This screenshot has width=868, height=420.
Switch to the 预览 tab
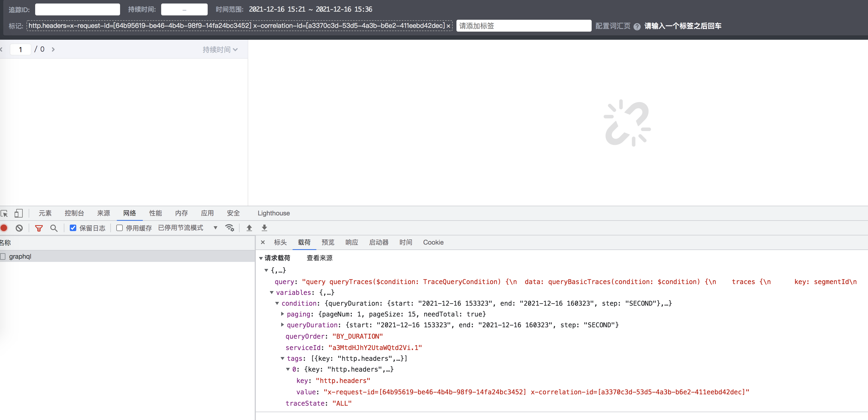tap(327, 242)
